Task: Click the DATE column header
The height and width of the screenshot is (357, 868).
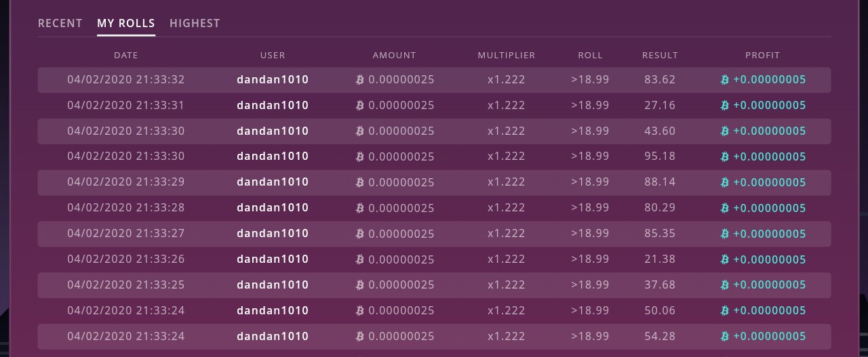Action: point(126,55)
